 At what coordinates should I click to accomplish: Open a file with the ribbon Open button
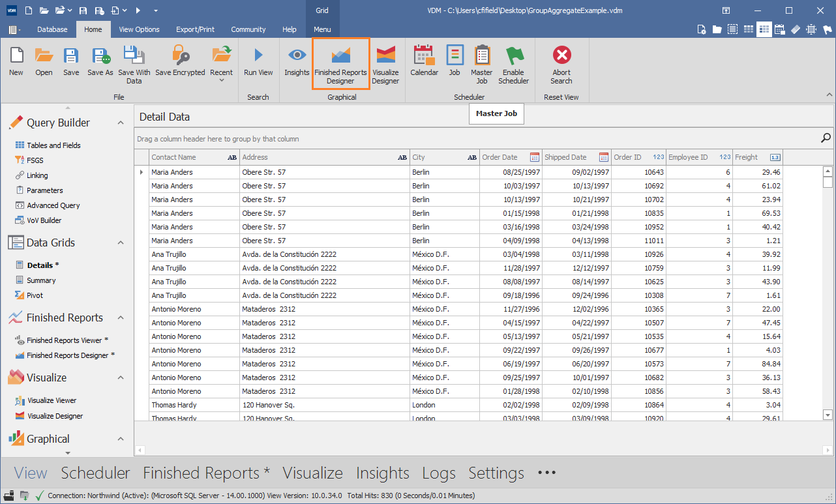pos(44,62)
